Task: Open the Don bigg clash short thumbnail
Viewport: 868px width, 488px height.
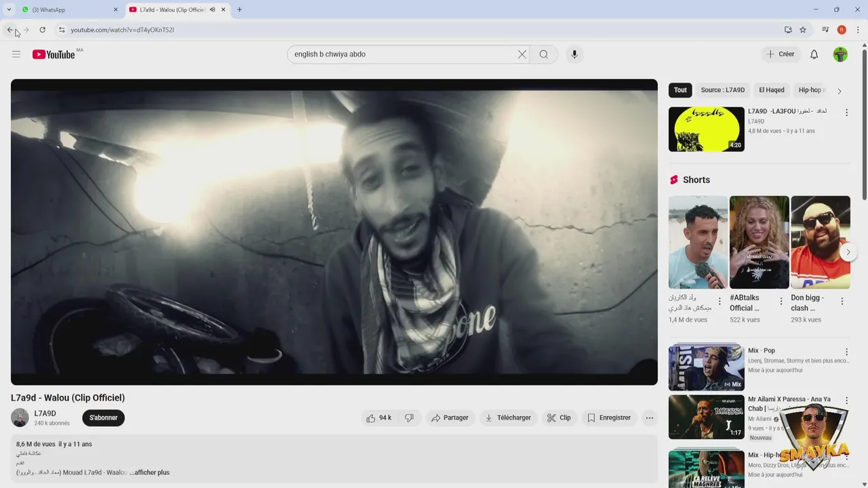Action: (x=821, y=243)
